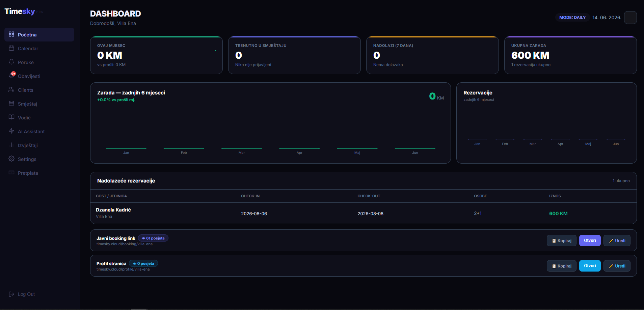
Task: Click the 2+1 persons value
Action: 478,214
